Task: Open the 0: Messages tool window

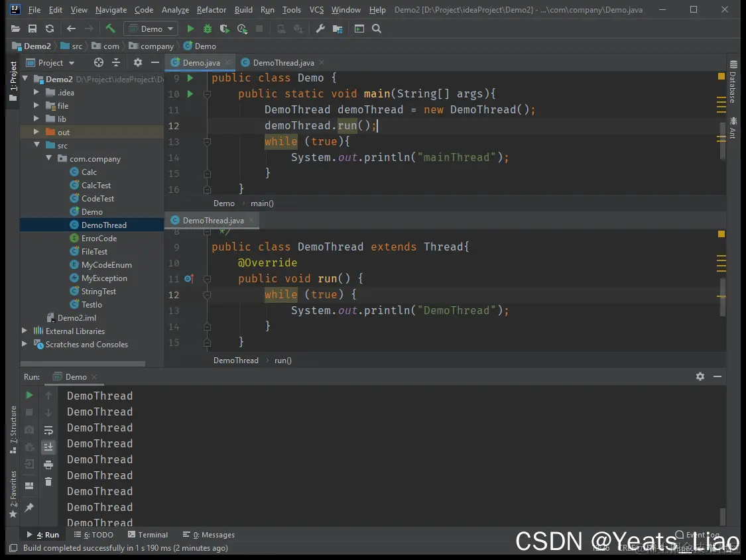Action: 208,535
